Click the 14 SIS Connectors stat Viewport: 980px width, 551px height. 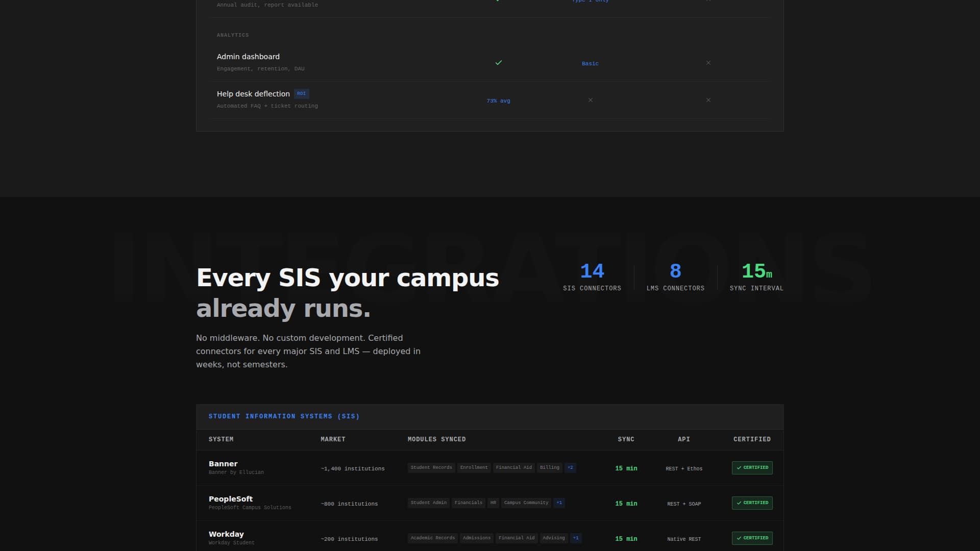592,277
